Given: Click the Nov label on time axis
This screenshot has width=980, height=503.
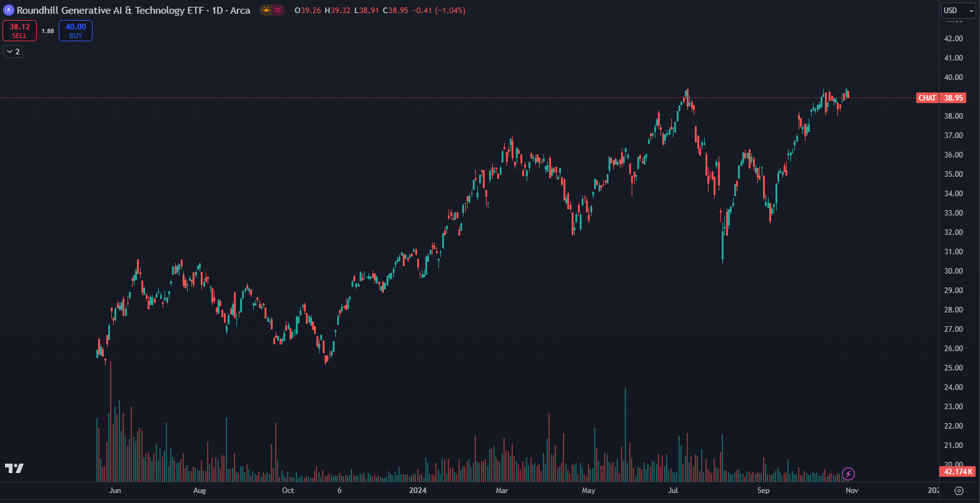Looking at the screenshot, I should pyautogui.click(x=851, y=491).
